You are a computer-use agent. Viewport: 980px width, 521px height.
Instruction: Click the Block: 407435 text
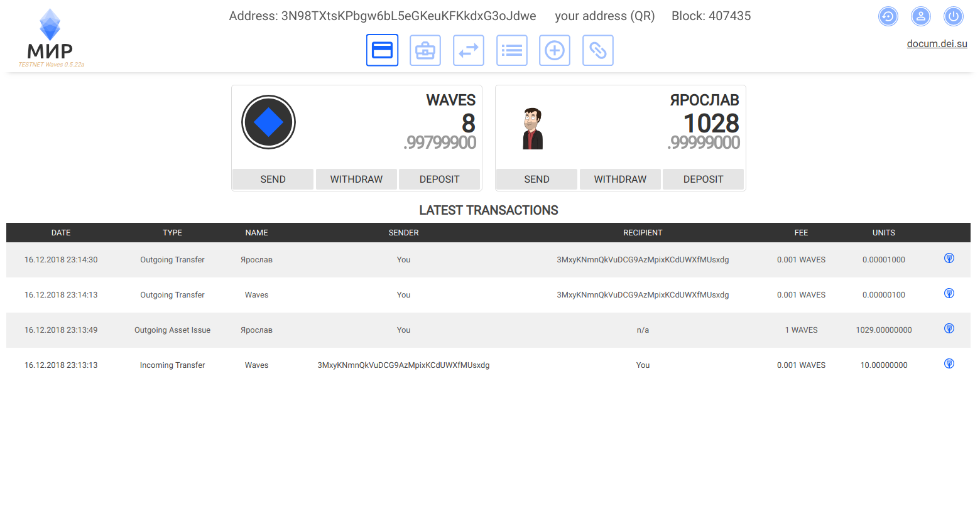[x=711, y=16]
